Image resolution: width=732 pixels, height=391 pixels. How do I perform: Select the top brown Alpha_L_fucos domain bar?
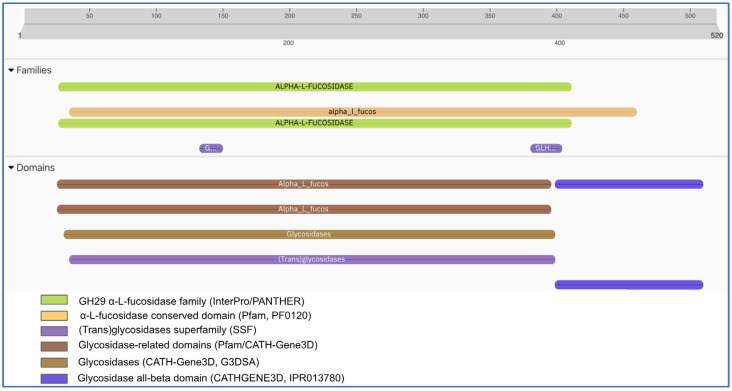click(304, 184)
